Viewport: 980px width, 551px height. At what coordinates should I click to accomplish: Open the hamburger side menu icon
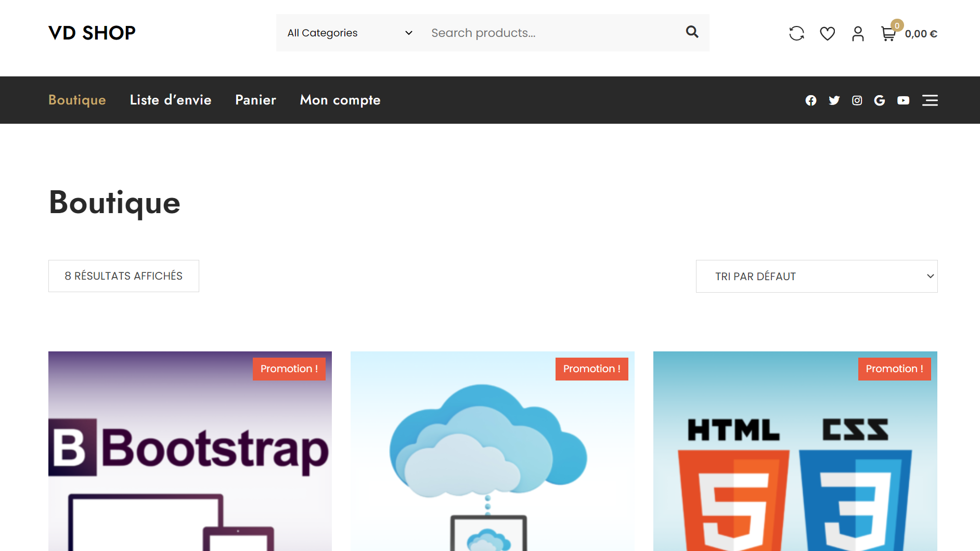point(930,100)
